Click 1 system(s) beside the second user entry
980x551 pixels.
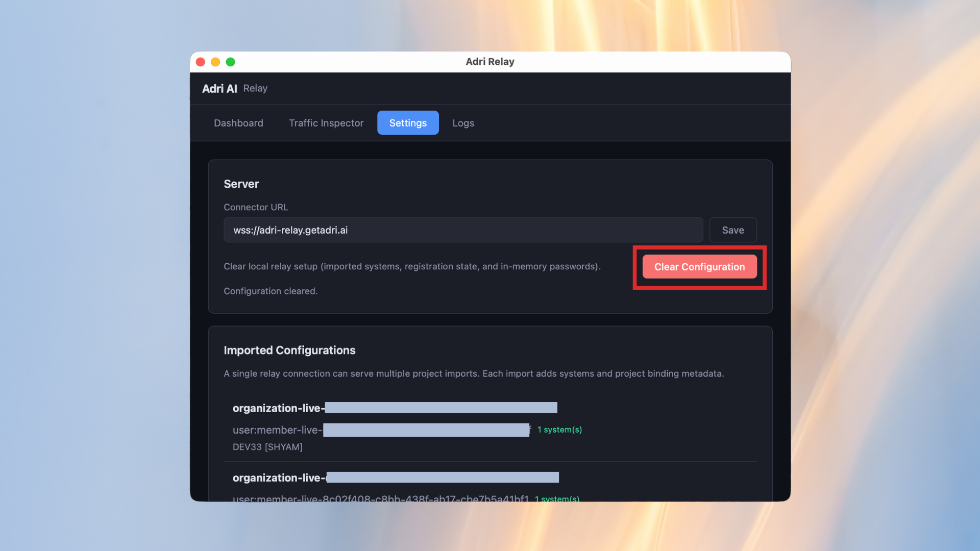click(556, 499)
